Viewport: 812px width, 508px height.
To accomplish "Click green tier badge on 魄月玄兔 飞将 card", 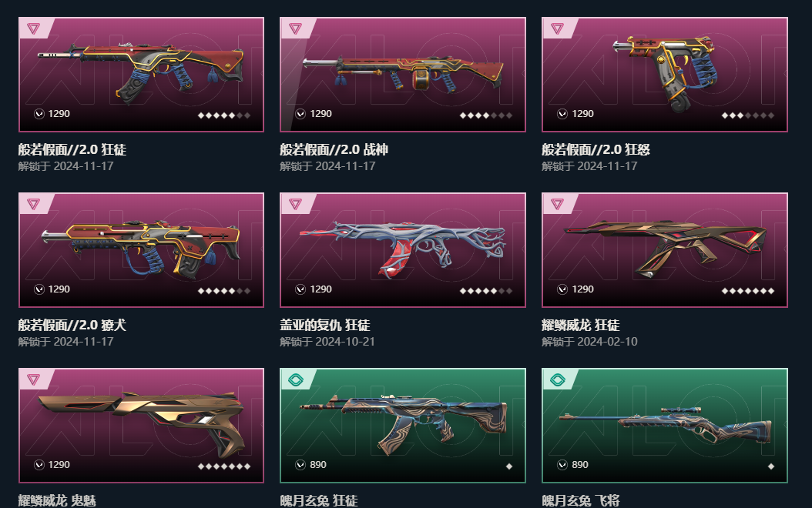I will pos(557,379).
